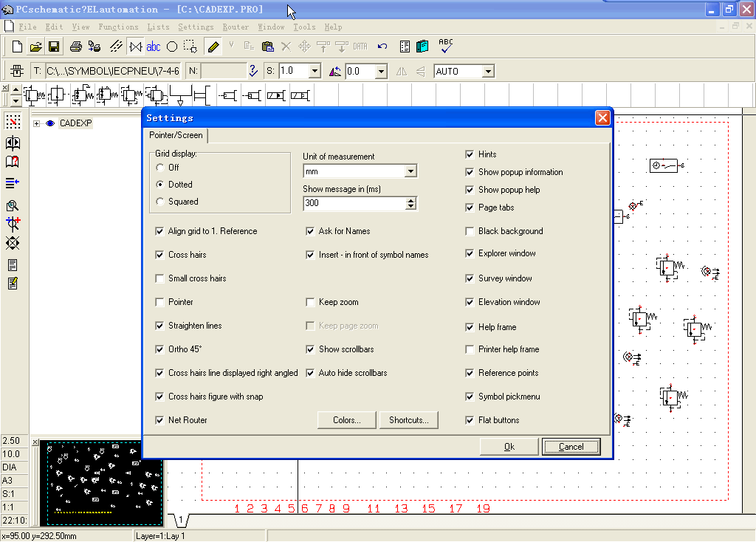Run the ABC spell check
Image resolution: width=756 pixels, height=542 pixels.
[x=446, y=46]
